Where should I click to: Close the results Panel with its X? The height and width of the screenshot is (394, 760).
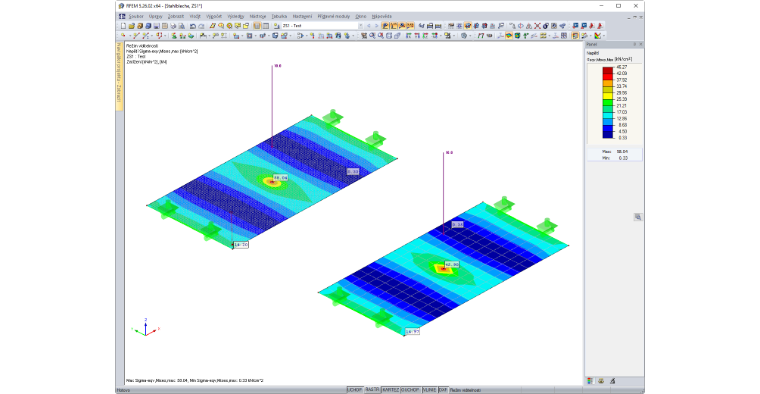[x=641, y=44]
